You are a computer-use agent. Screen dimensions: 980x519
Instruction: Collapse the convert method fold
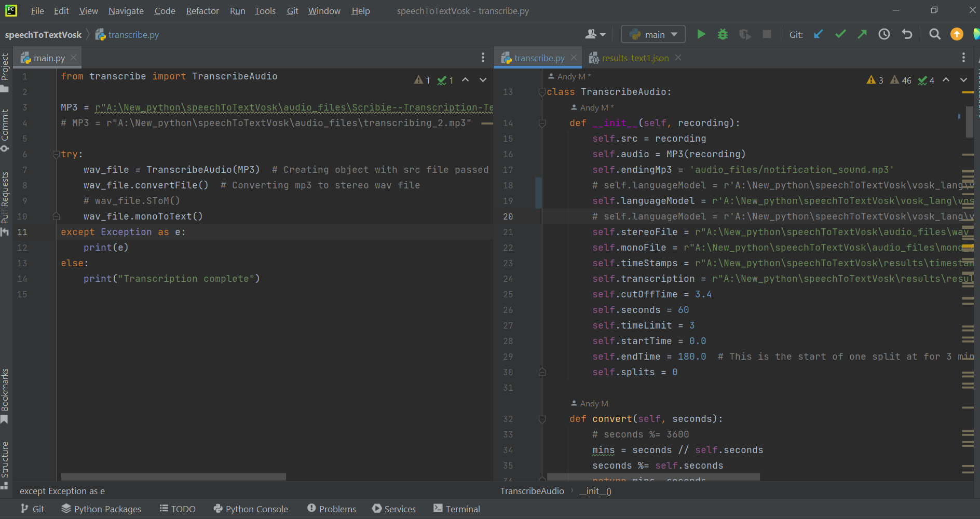542,419
